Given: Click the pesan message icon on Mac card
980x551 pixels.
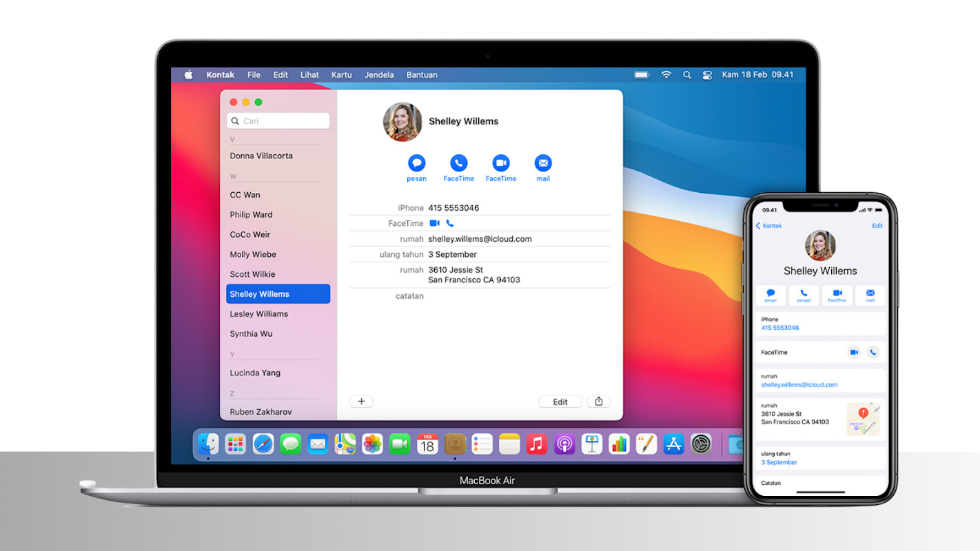Looking at the screenshot, I should (416, 163).
